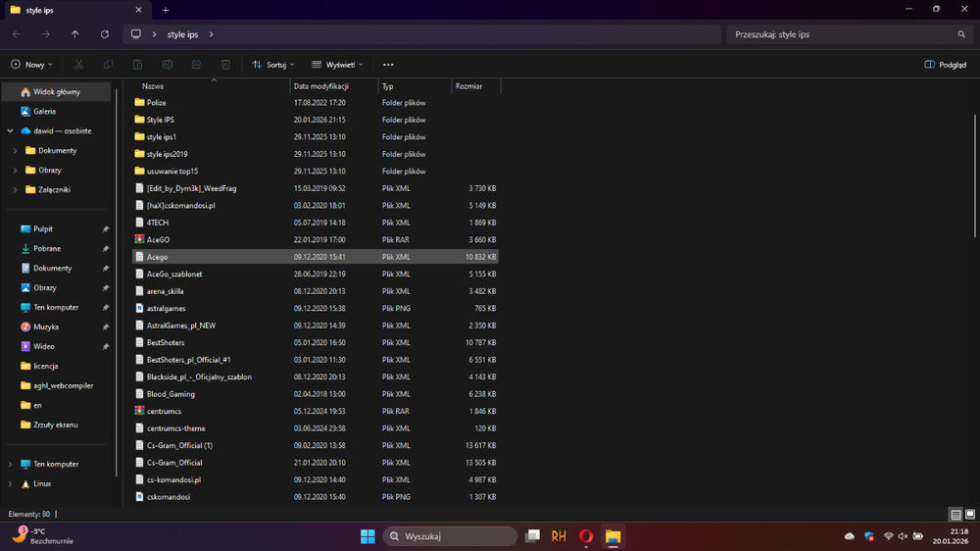This screenshot has height=551, width=980.
Task: Click the Rename icon in the toolbar
Action: click(168, 65)
